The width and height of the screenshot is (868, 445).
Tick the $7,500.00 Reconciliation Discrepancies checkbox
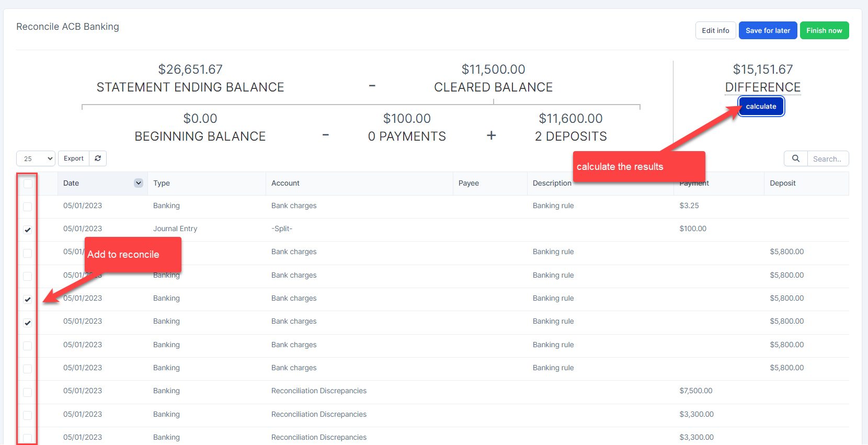[28, 392]
